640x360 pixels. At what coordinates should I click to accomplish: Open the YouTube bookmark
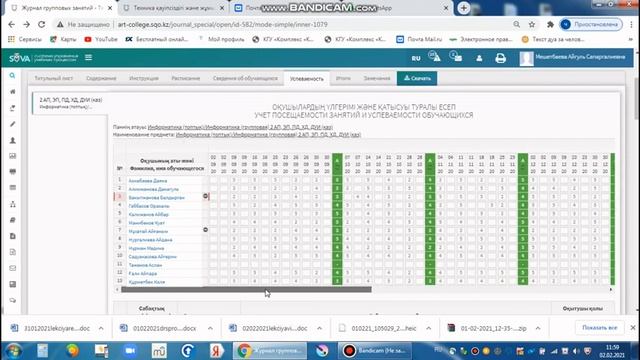(101, 40)
